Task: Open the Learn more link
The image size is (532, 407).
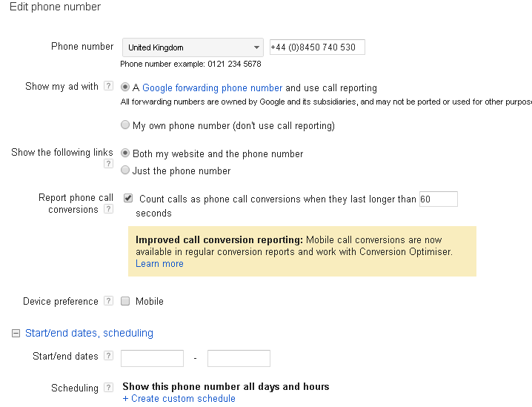Action: (159, 264)
